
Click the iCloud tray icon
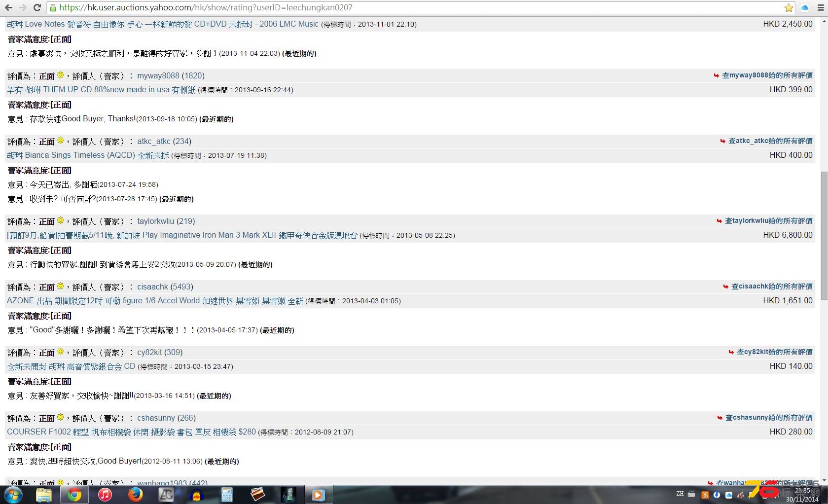728,495
